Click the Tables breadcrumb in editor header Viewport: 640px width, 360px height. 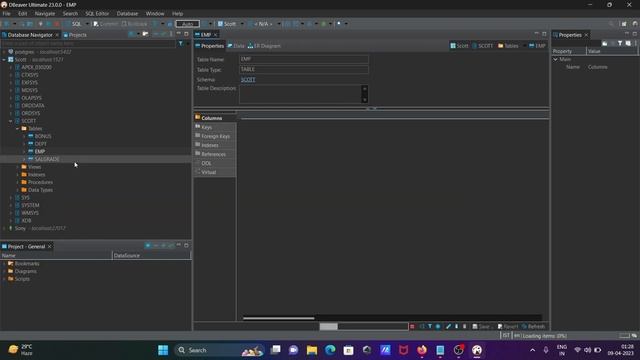point(508,46)
